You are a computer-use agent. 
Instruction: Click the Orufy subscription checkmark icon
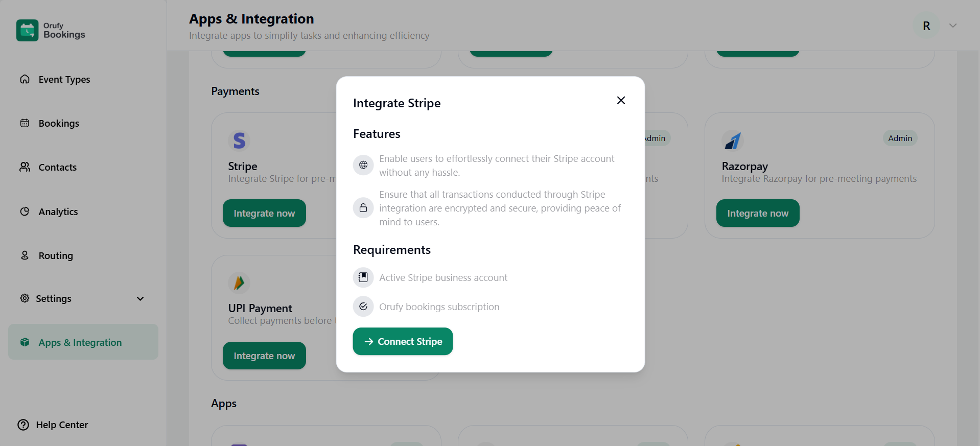pyautogui.click(x=363, y=307)
